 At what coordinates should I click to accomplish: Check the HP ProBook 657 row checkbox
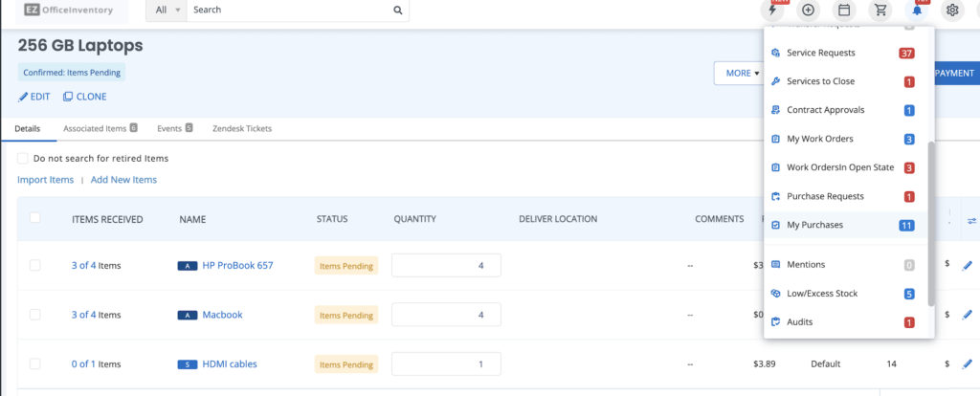(x=35, y=265)
